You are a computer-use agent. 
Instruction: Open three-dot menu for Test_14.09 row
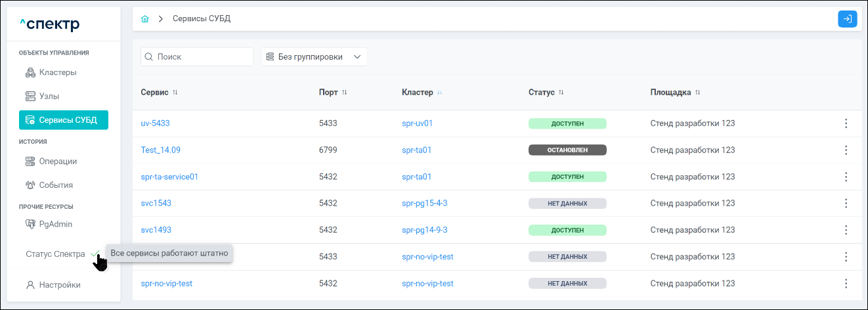846,150
